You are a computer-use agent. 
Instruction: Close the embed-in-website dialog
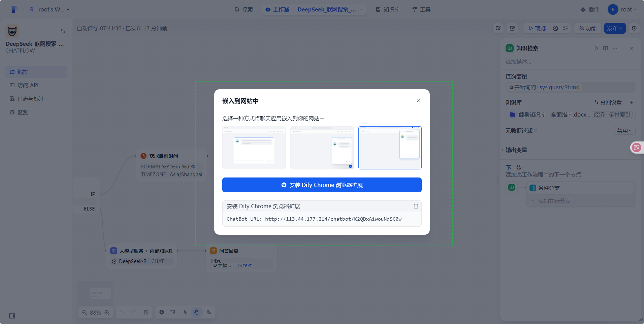[418, 101]
